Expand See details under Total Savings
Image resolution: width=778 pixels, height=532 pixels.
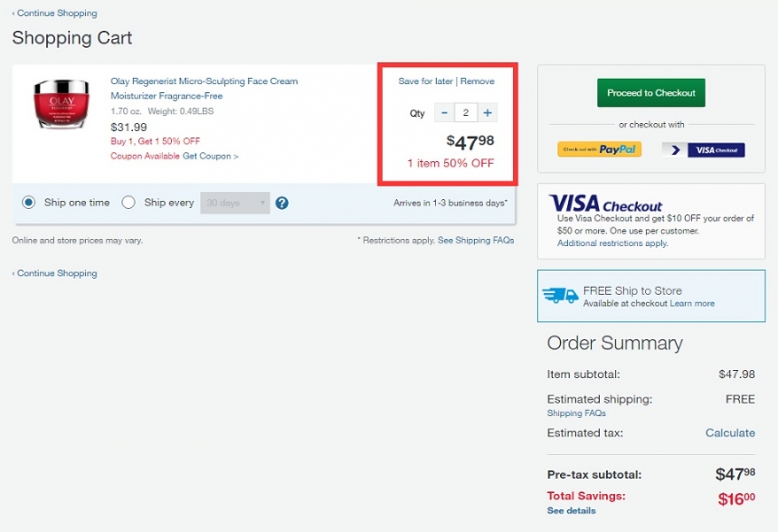[571, 511]
